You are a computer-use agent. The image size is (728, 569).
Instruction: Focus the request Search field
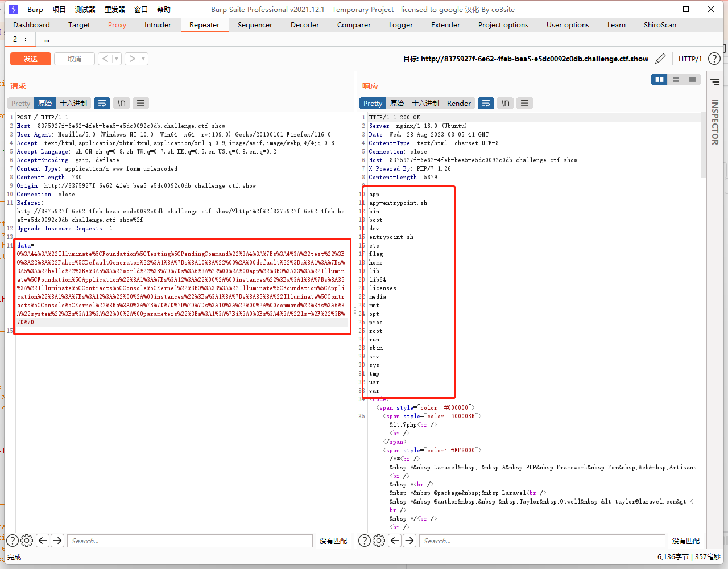pos(190,541)
